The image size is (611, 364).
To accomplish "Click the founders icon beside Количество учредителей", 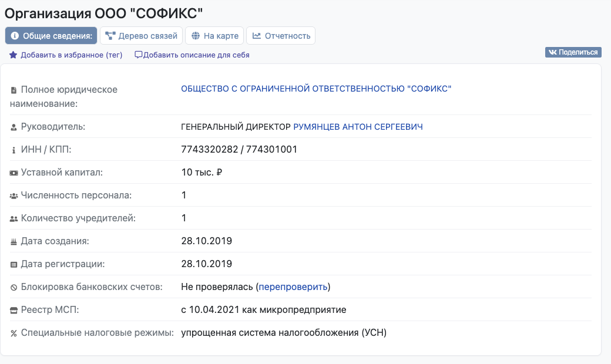I will [x=14, y=219].
